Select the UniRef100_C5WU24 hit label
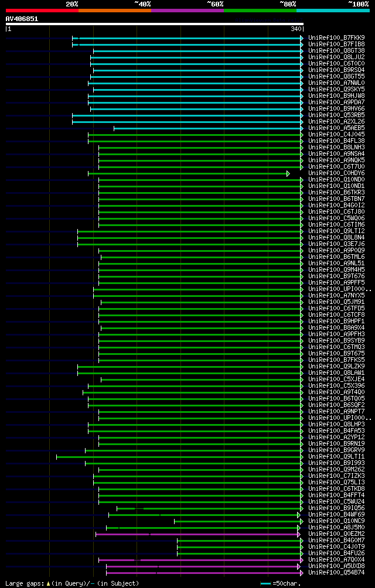The height and width of the screenshot is (588, 375). pyautogui.click(x=336, y=501)
